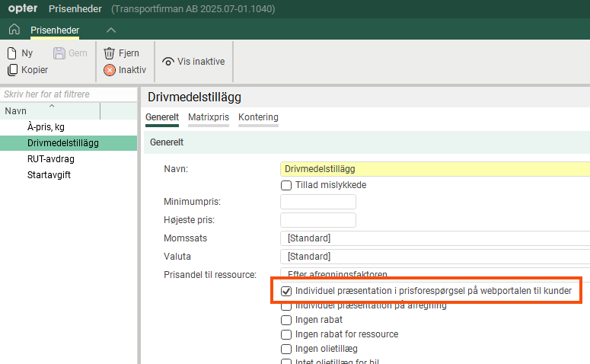This screenshot has width=590, height=364.
Task: Enable the Tillad mislykkede checkbox
Action: point(286,185)
